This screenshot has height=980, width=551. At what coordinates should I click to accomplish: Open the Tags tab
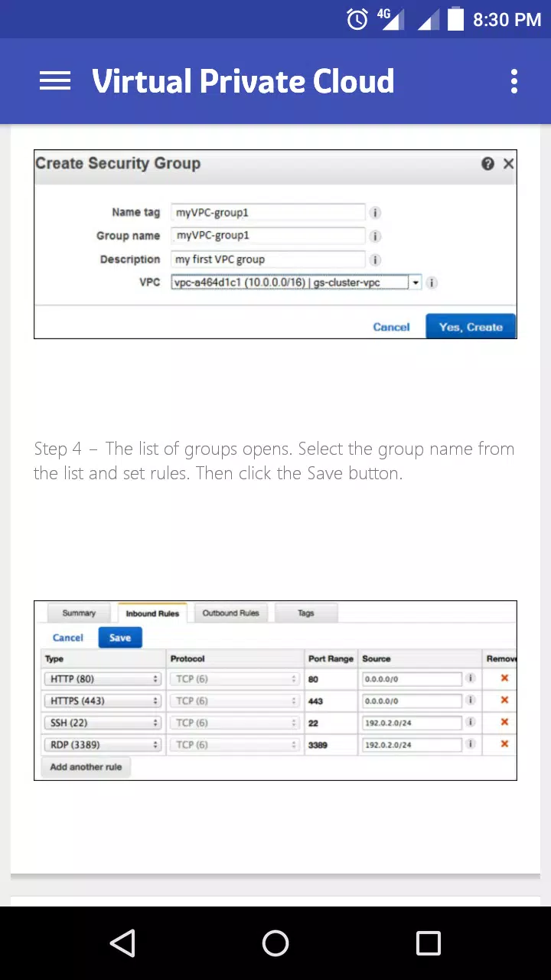pos(306,613)
